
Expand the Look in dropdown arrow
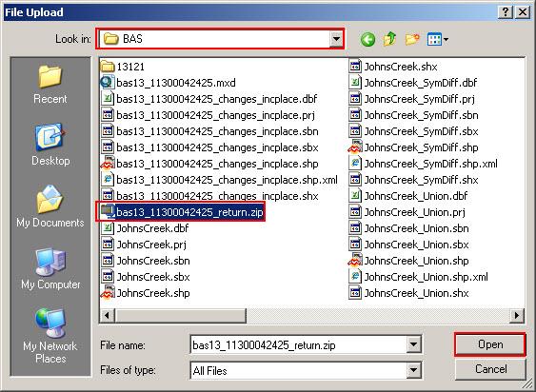tap(336, 39)
